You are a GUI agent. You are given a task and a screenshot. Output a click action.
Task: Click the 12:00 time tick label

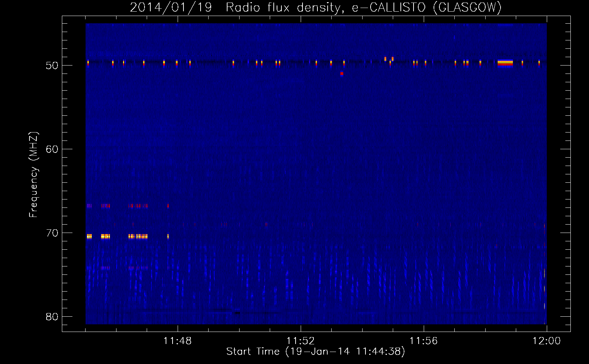pos(547,341)
